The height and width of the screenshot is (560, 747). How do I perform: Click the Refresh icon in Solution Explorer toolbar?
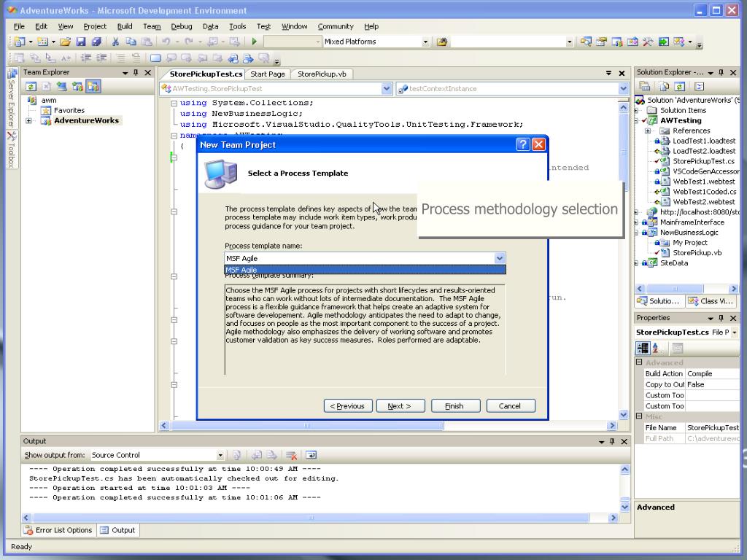[x=679, y=87]
